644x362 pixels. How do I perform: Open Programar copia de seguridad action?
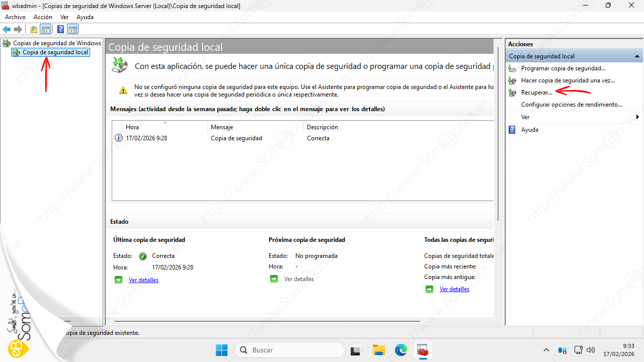click(563, 68)
